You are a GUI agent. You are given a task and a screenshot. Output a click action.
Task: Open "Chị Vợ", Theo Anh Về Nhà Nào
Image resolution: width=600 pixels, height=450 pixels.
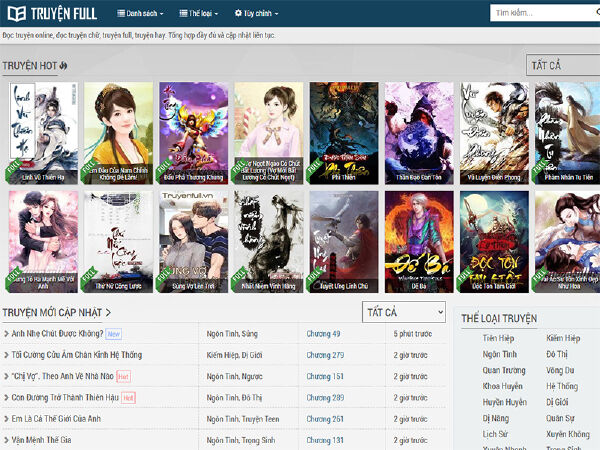62,376
